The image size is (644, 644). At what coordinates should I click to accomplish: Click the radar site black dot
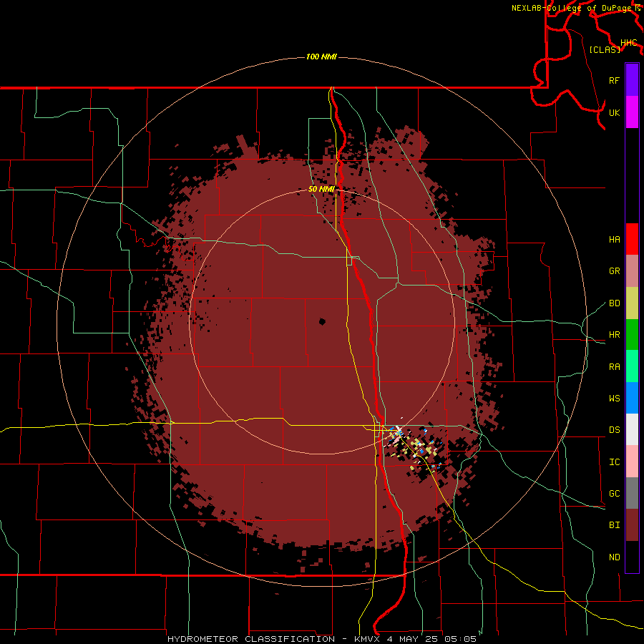[x=323, y=321]
